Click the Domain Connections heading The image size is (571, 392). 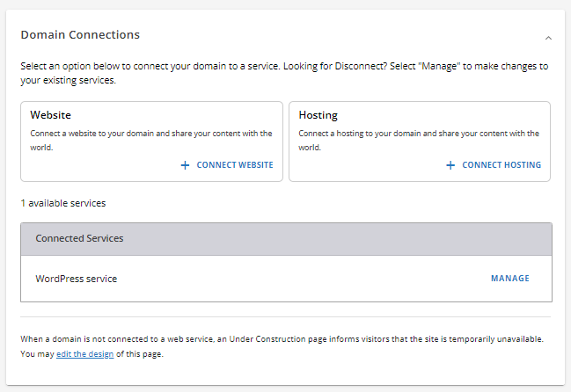[x=80, y=35]
